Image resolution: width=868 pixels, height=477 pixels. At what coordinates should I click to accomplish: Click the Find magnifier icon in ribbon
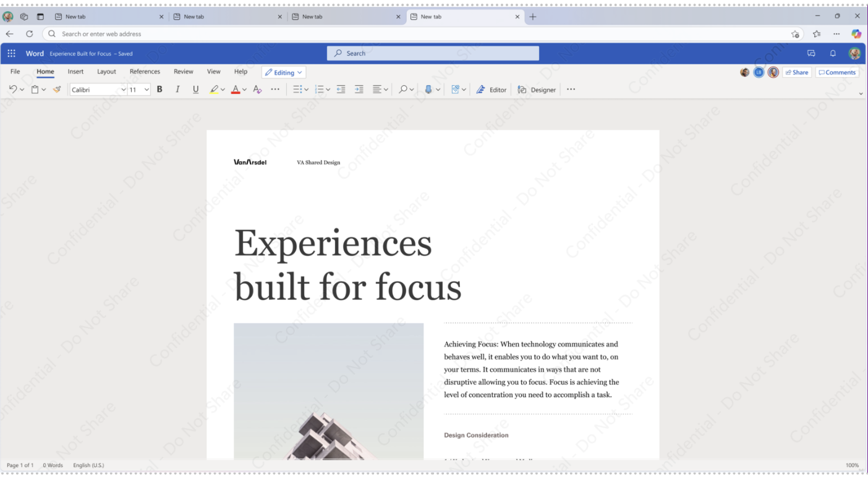403,90
